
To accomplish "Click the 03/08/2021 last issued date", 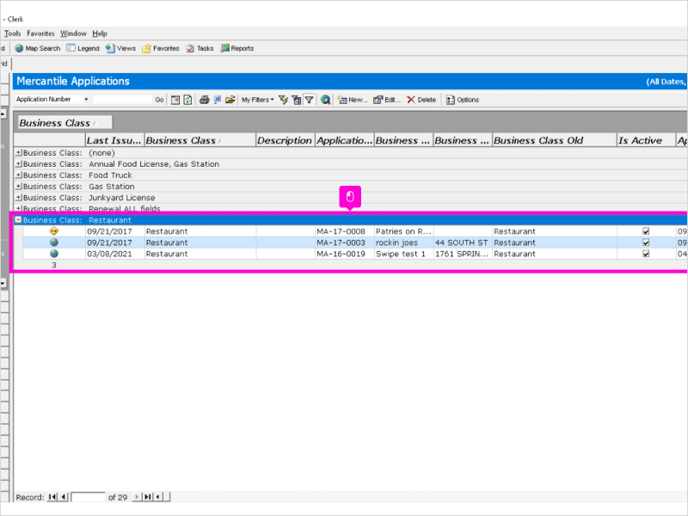I will pyautogui.click(x=109, y=254).
